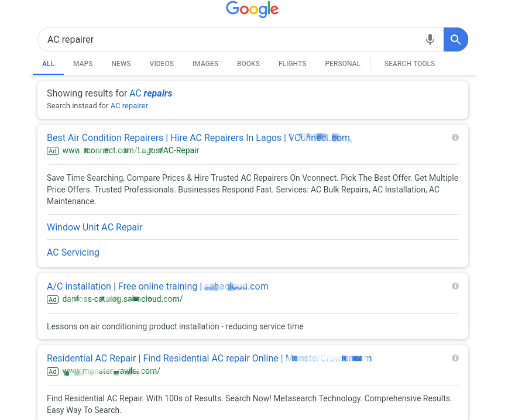Open A/C installation free online training link
The image size is (515, 420).
[157, 287]
